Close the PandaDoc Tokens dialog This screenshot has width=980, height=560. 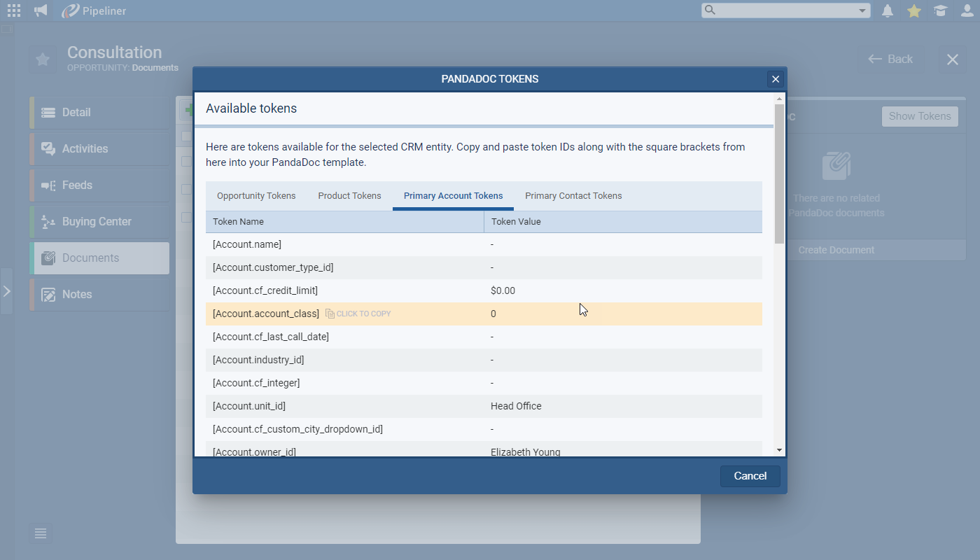pos(775,79)
